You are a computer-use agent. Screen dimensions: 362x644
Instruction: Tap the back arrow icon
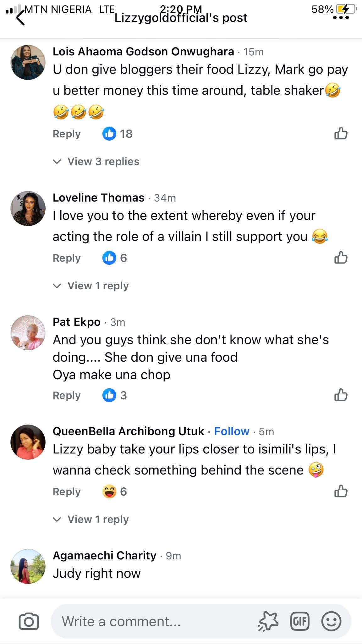(x=20, y=18)
